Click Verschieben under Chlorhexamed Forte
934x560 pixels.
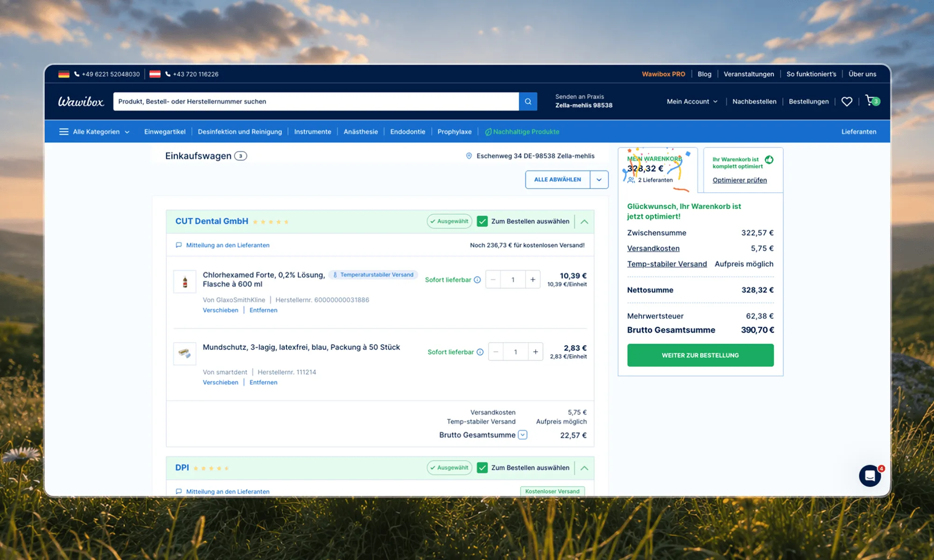[220, 310]
